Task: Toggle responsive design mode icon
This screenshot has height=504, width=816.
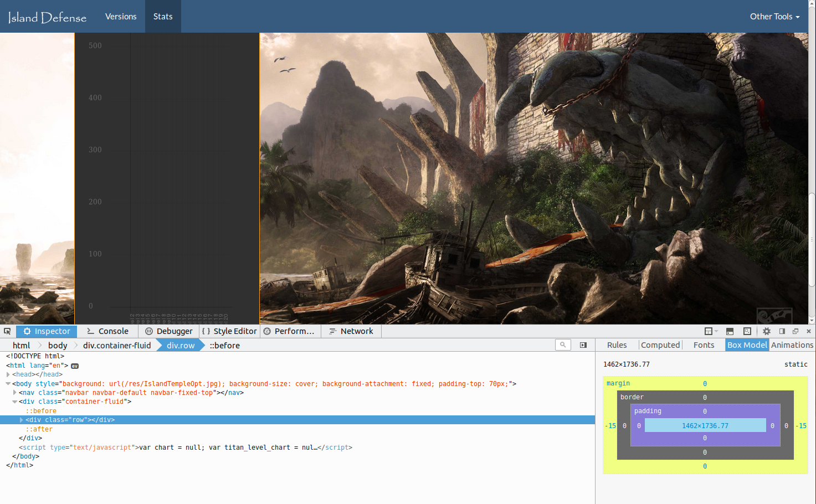Action: pos(747,331)
